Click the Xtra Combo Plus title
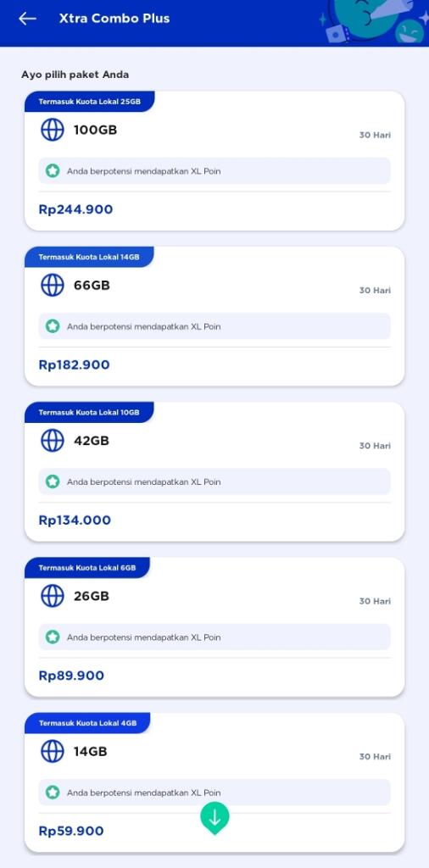This screenshot has height=868, width=429. (x=114, y=19)
